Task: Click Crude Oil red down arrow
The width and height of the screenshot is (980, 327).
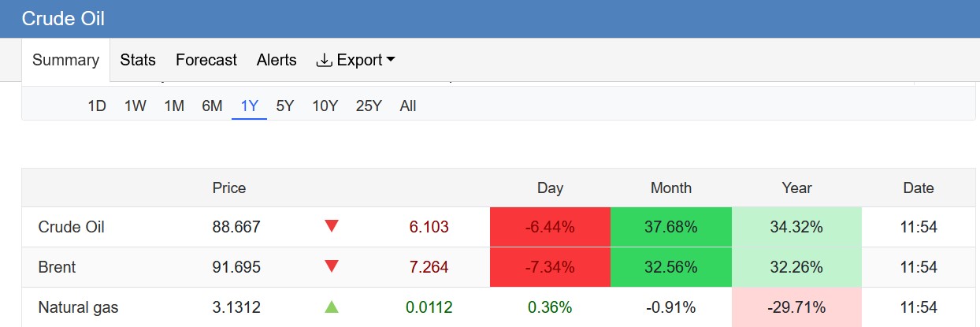Action: pos(332,227)
